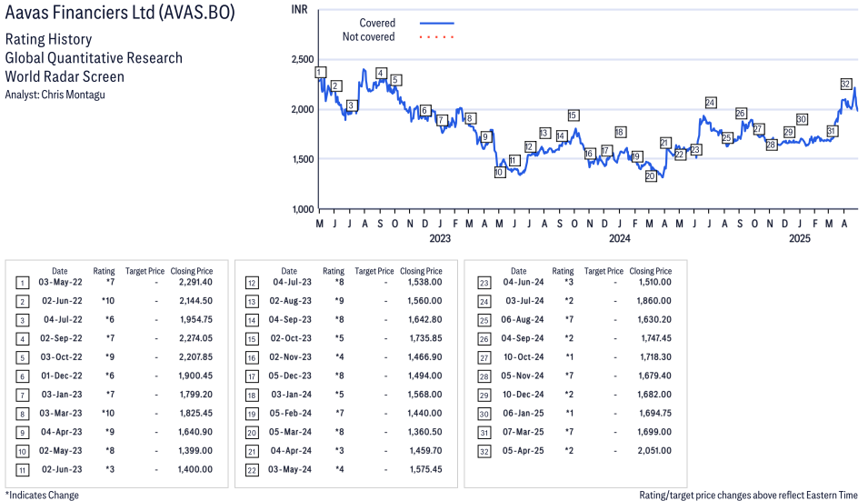Click table row number box 1

click(x=22, y=284)
